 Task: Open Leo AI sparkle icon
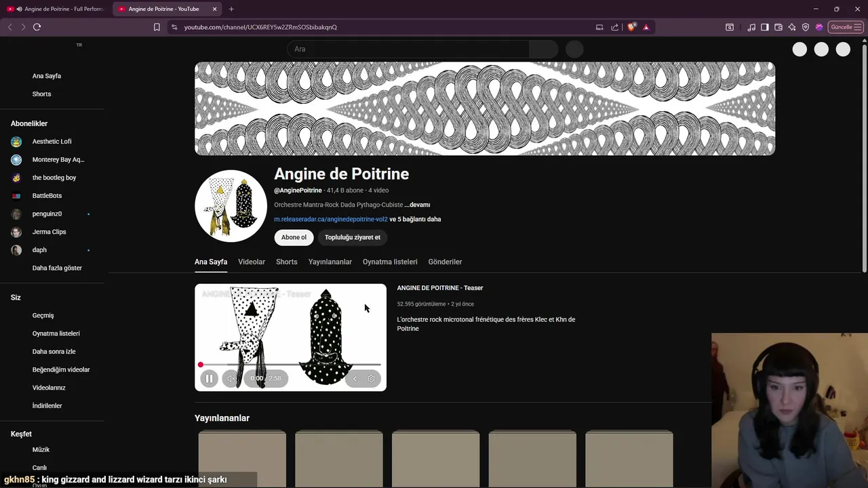coord(792,27)
